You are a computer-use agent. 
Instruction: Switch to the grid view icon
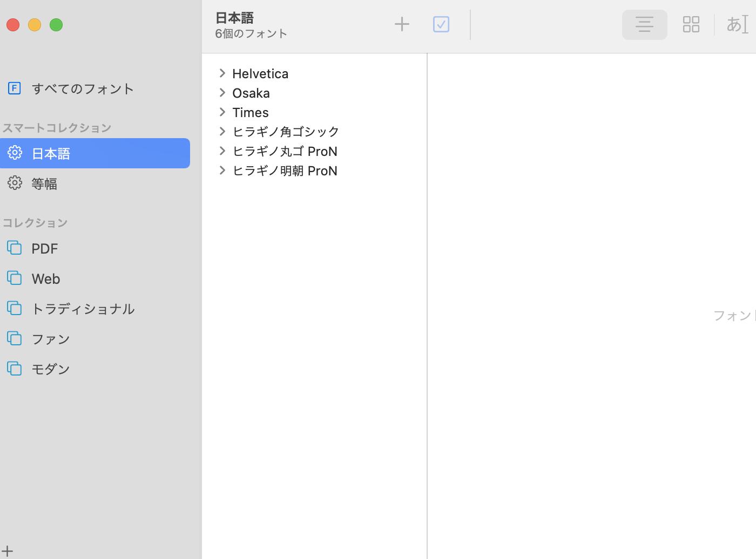coord(691,24)
